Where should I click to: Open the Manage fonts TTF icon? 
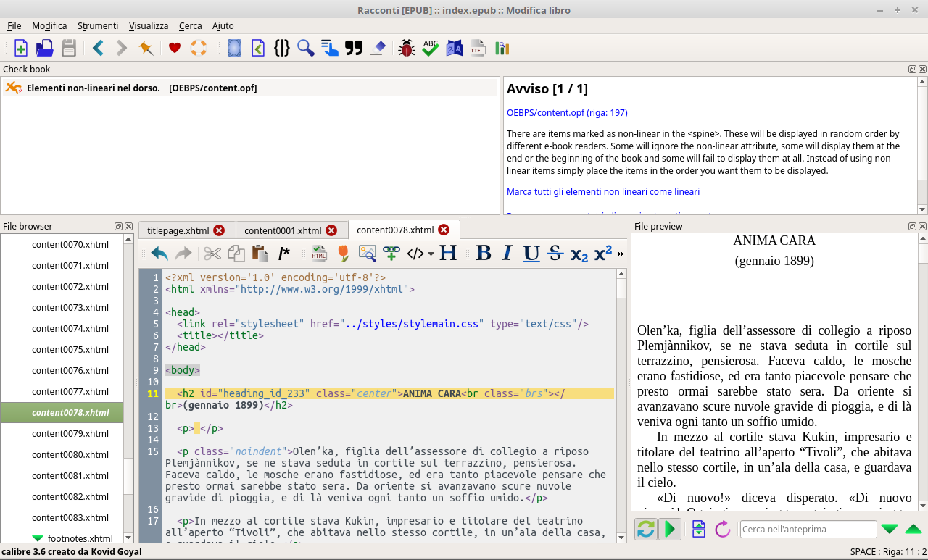tap(478, 49)
